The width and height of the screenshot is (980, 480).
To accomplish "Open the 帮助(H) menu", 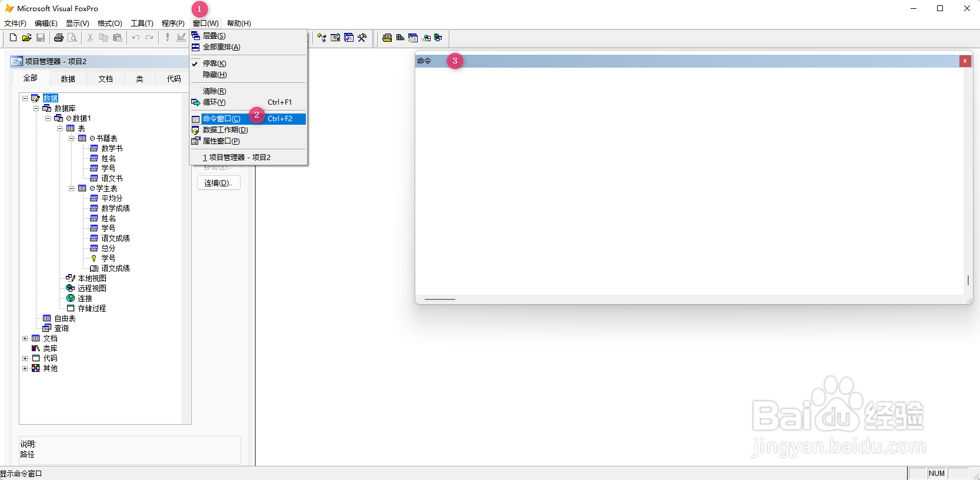I will pos(239,24).
